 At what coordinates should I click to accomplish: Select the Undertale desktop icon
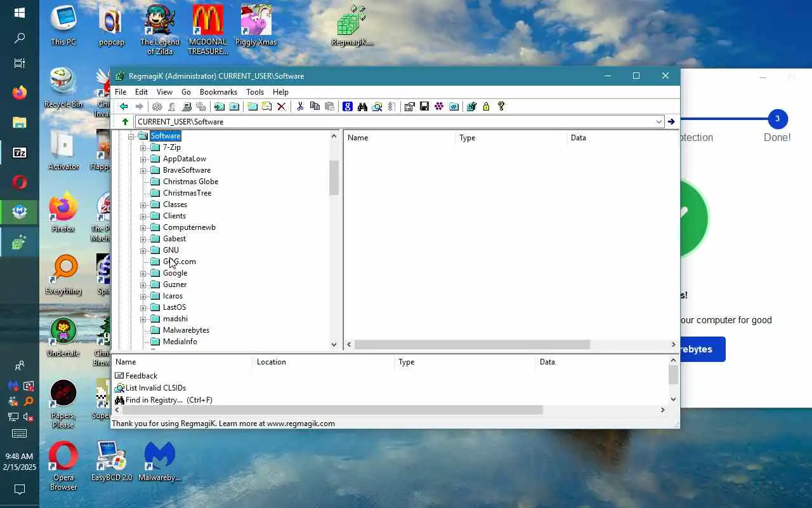63,337
